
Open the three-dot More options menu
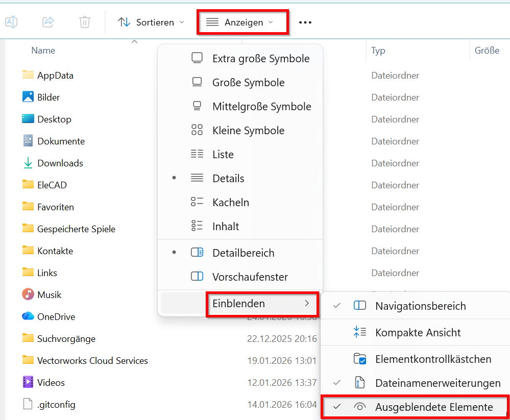pos(305,22)
